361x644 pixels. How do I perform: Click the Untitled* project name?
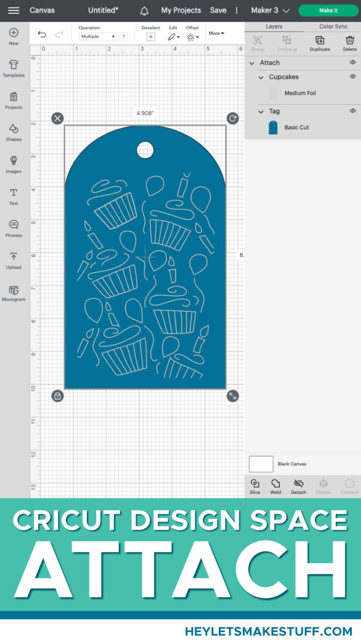(x=103, y=10)
